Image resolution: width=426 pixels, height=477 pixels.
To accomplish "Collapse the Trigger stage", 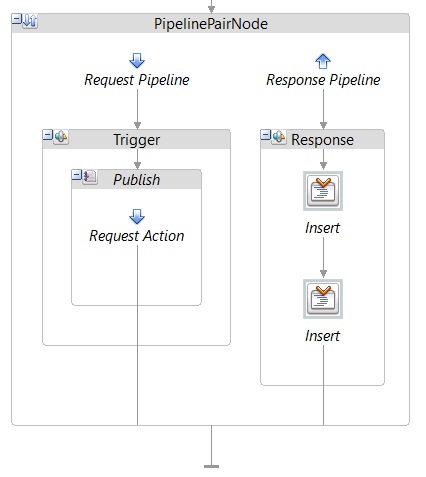I will point(48,135).
